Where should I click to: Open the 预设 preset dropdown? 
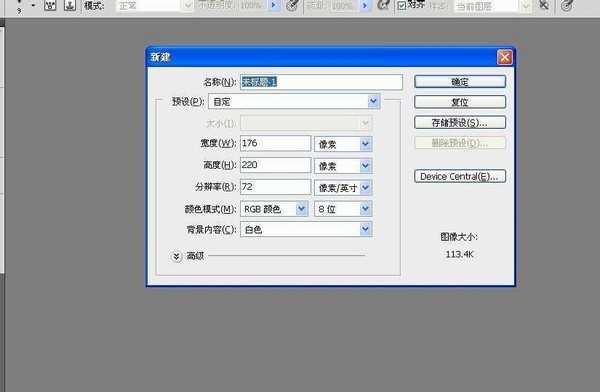tap(294, 101)
